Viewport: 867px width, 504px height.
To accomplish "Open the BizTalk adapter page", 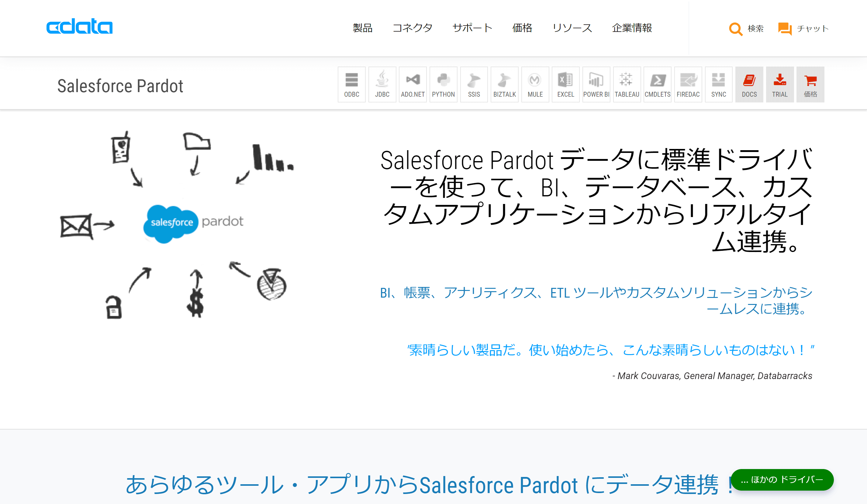I will [504, 84].
